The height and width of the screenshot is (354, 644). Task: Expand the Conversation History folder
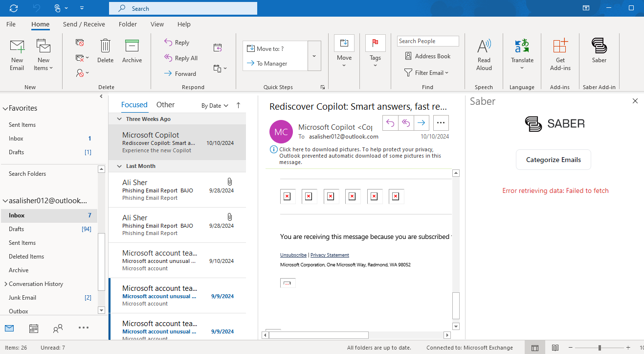coord(6,284)
